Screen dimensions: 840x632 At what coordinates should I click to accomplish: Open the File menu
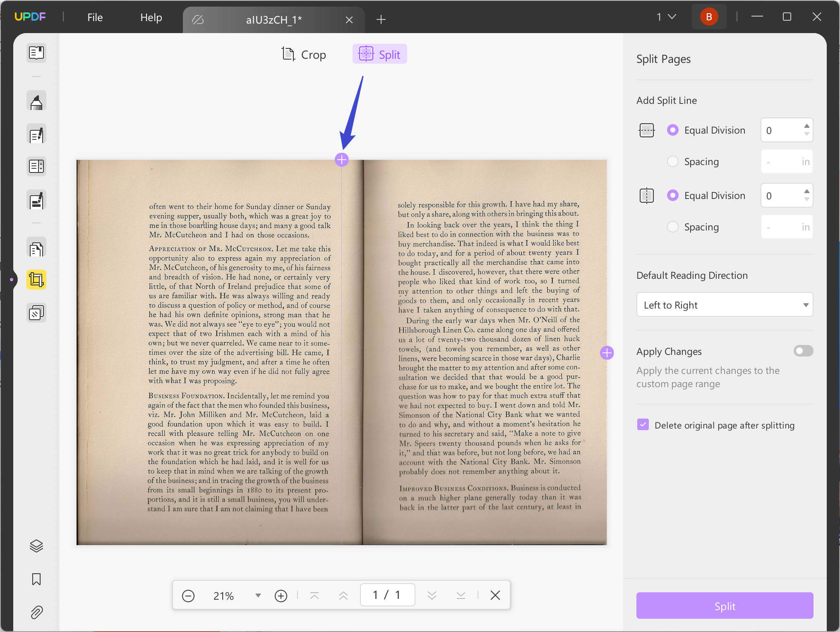point(94,17)
